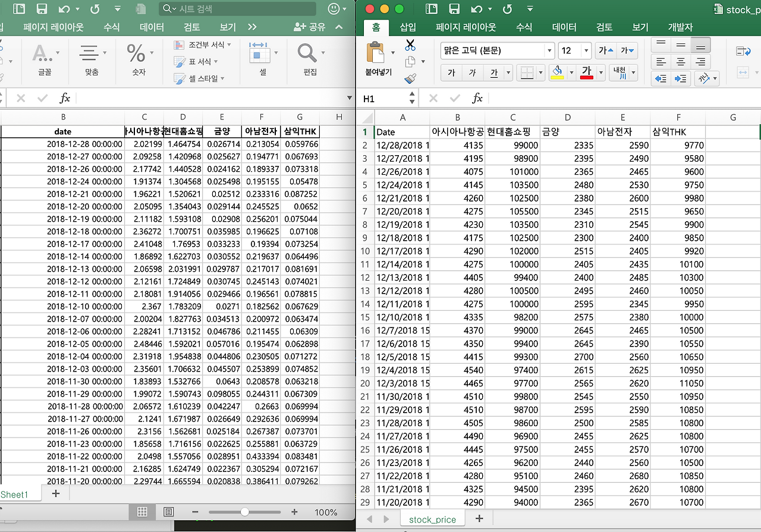This screenshot has width=761, height=532.
Task: Open the 수식 tab in left window
Action: click(111, 27)
